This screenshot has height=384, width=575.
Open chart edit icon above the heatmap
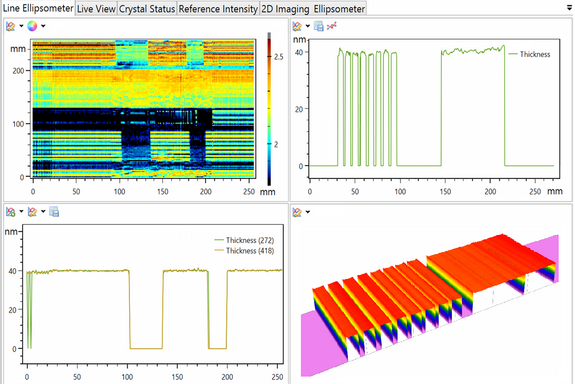point(11,26)
